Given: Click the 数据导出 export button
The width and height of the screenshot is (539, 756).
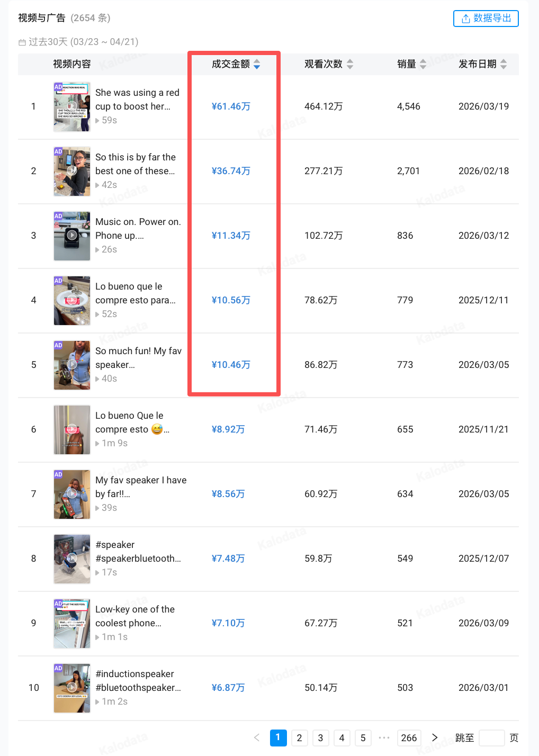Looking at the screenshot, I should (x=486, y=19).
